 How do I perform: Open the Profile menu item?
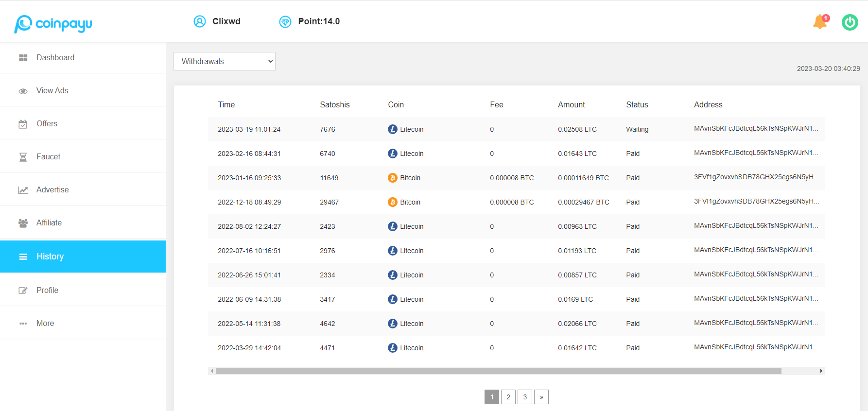click(x=83, y=290)
